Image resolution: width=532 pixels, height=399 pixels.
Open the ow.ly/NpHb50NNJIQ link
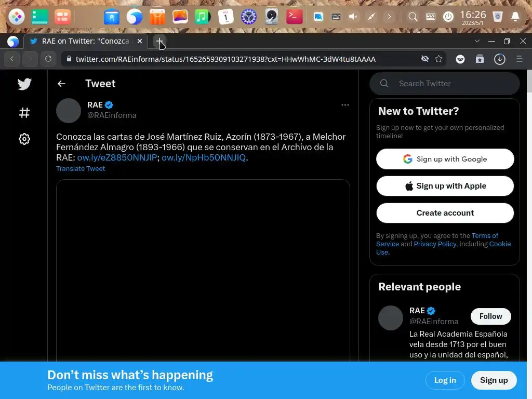tap(204, 157)
